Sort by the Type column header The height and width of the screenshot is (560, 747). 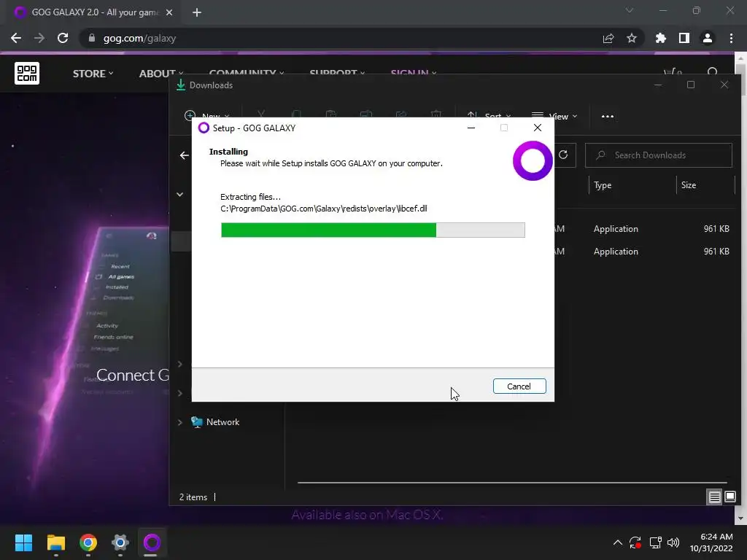[x=603, y=185]
